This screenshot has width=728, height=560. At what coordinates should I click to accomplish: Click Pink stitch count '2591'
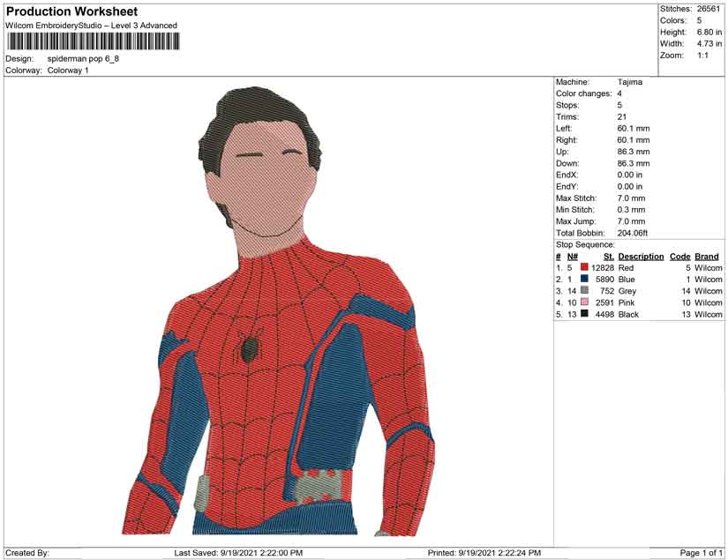[x=605, y=302]
